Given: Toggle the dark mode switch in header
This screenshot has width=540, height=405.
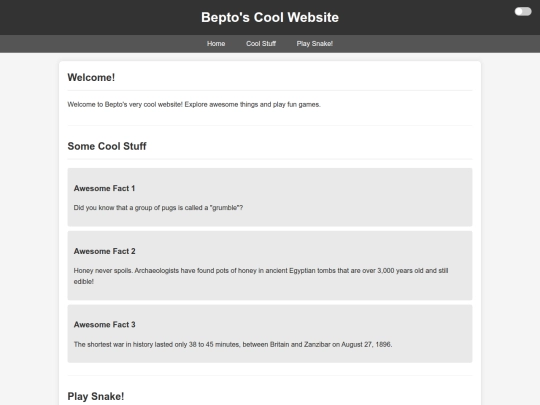Looking at the screenshot, I should click(523, 12).
